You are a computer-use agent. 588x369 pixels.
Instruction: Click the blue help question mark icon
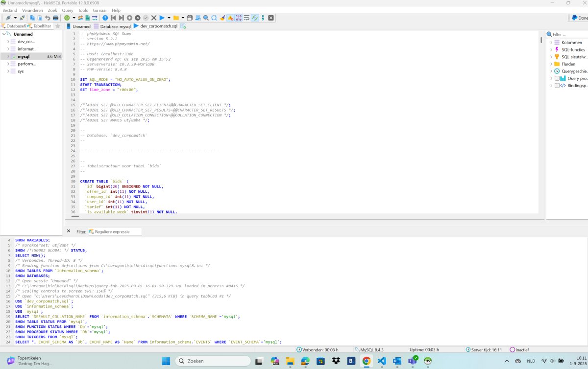coord(105,18)
